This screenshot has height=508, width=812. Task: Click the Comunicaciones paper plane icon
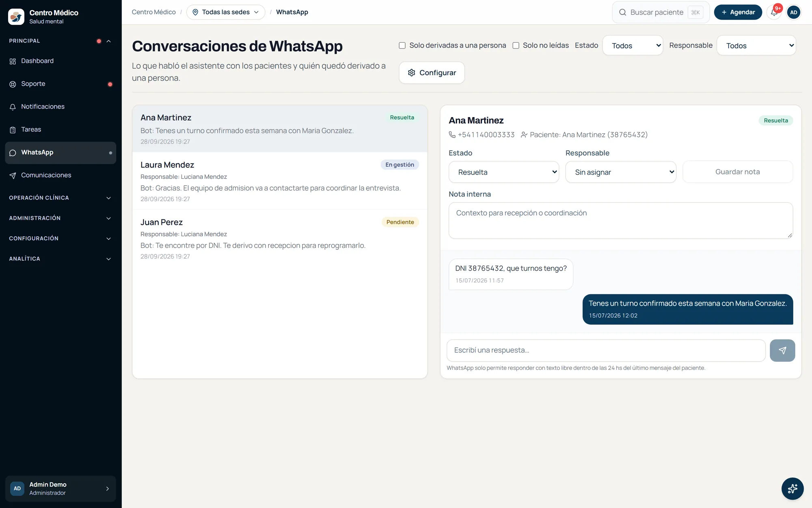13,176
